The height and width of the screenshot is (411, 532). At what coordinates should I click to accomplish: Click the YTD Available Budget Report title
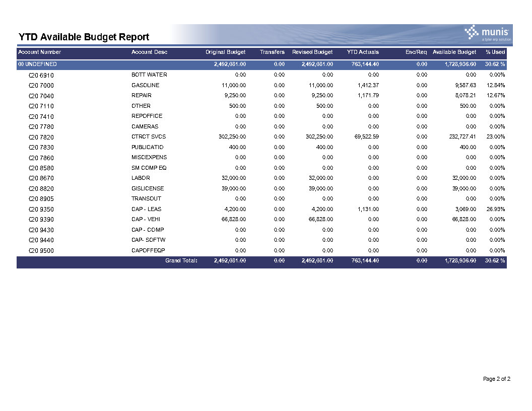[x=84, y=37]
